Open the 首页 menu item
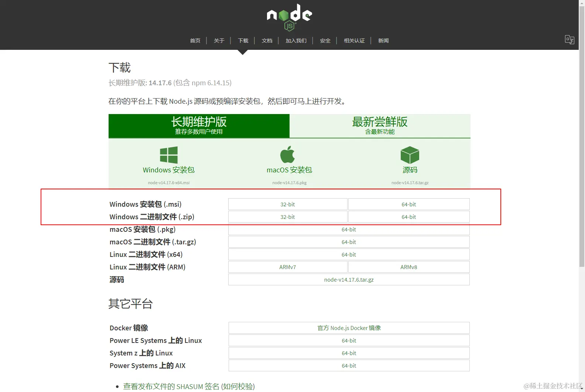Image resolution: width=585 pixels, height=392 pixels. (195, 41)
